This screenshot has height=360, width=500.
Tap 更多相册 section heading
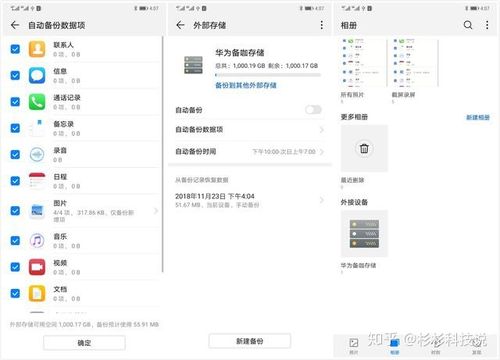(354, 117)
